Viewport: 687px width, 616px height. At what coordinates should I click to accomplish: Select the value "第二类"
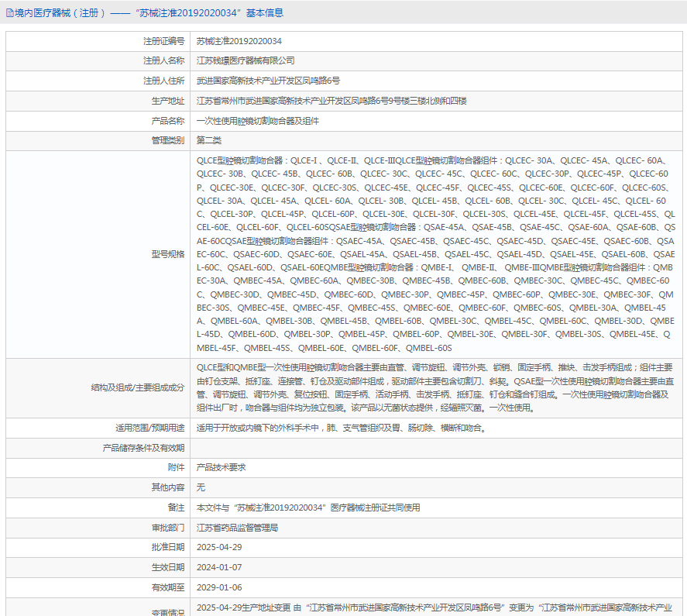[209, 141]
